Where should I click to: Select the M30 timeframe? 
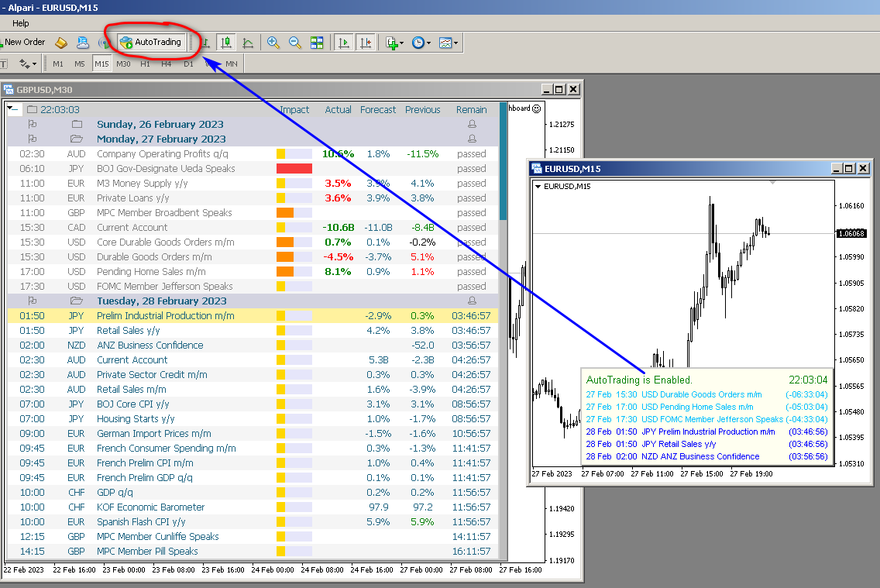coord(123,64)
